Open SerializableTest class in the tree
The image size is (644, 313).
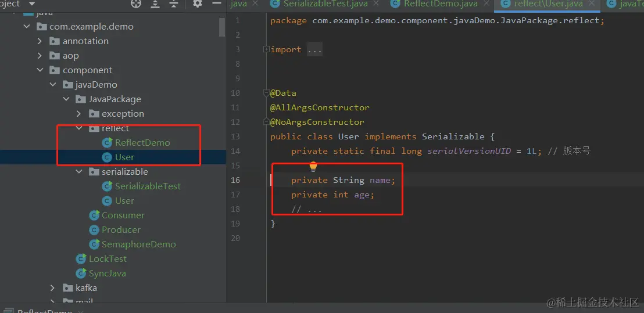tap(148, 186)
